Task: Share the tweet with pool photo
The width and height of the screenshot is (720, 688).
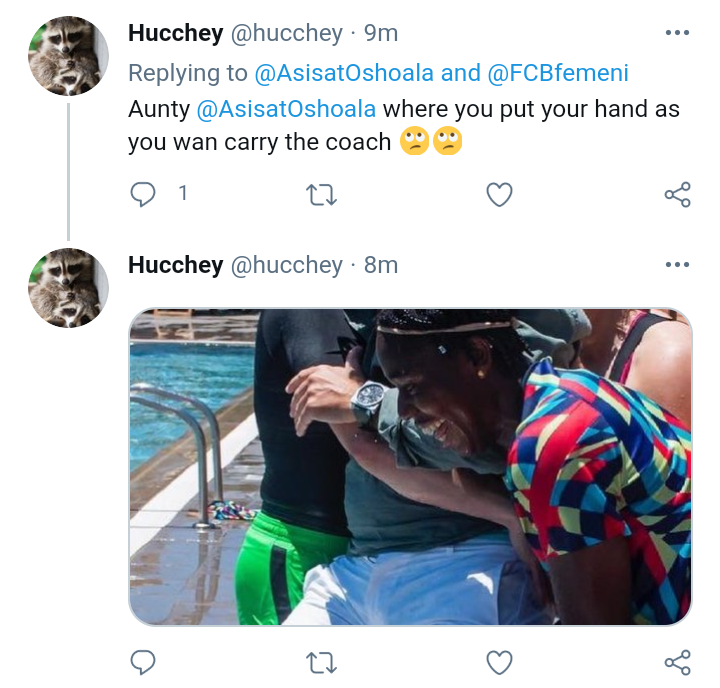Action: [x=677, y=663]
